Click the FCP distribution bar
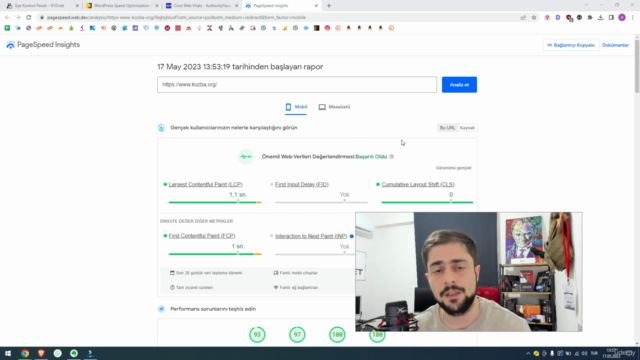 [x=215, y=254]
